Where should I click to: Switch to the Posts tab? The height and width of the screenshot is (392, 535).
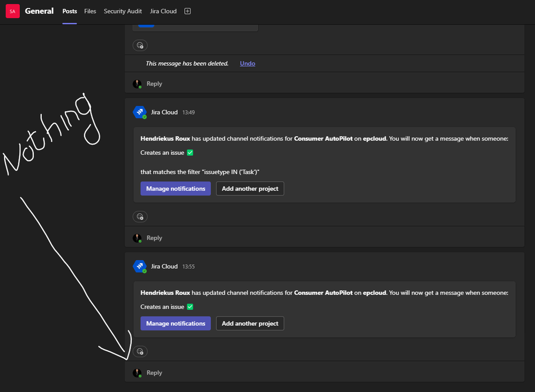(70, 11)
